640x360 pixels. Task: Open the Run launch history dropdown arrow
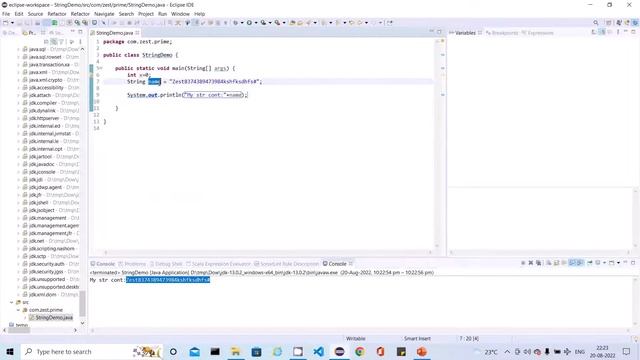click(x=256, y=23)
